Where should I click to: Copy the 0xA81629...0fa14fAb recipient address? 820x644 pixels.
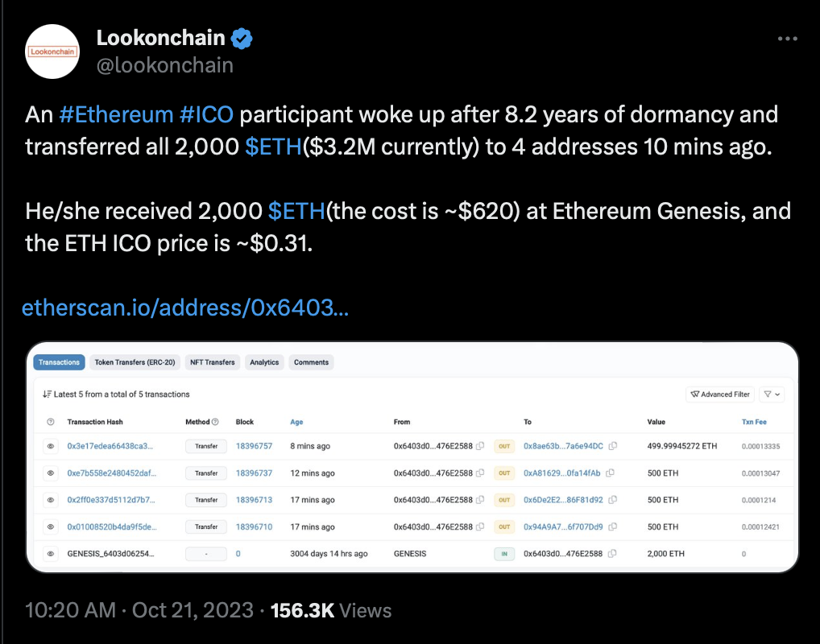click(610, 473)
